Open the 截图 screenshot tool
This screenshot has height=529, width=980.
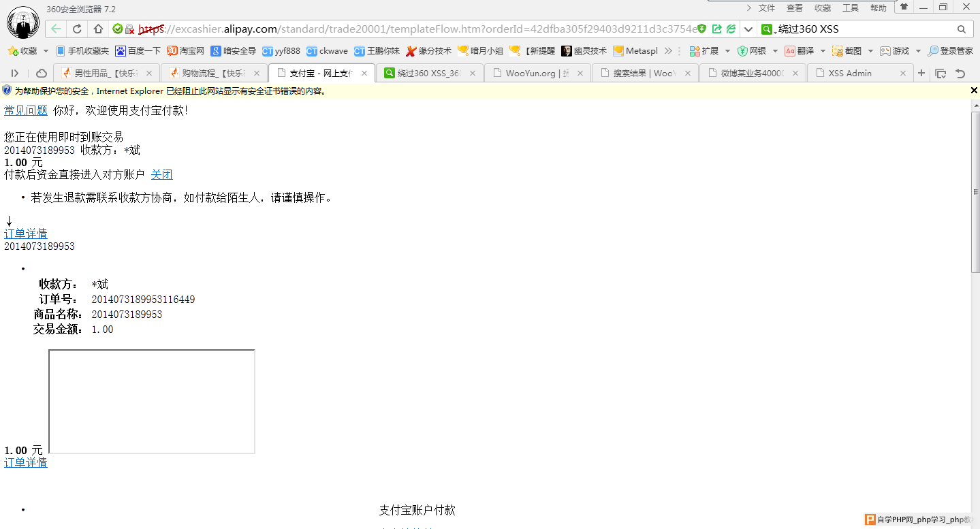click(847, 51)
